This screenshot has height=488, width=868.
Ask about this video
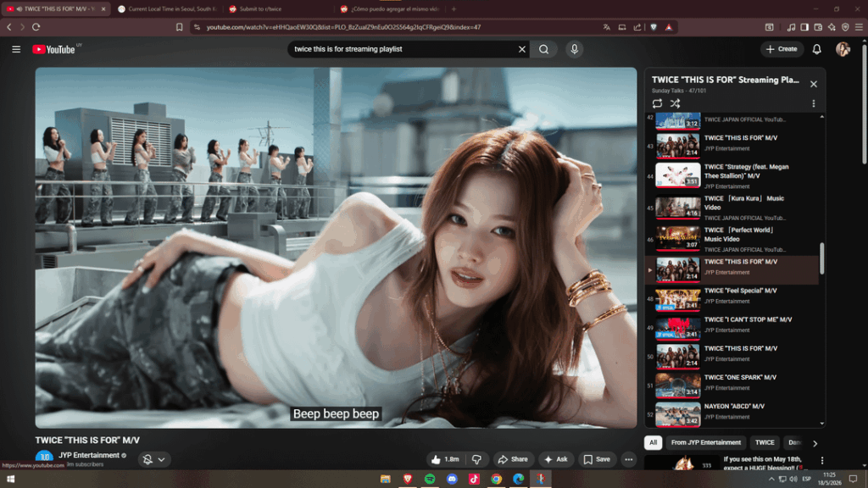click(x=556, y=459)
